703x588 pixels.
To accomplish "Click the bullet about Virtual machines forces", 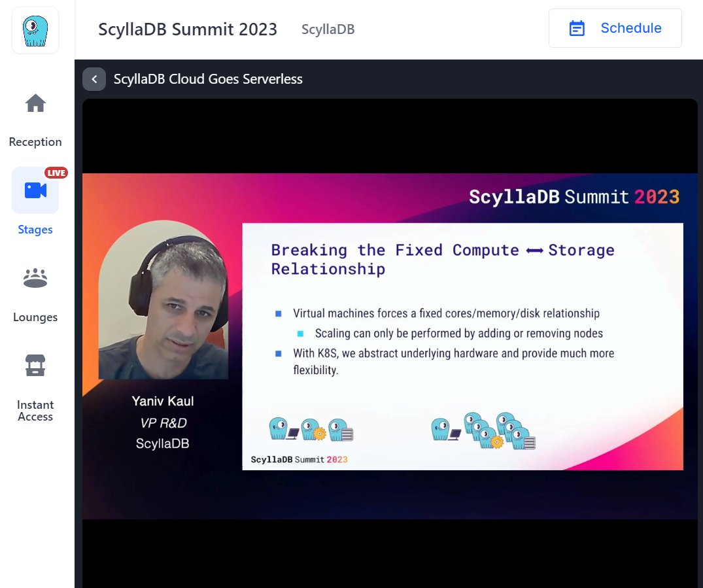I will [446, 313].
